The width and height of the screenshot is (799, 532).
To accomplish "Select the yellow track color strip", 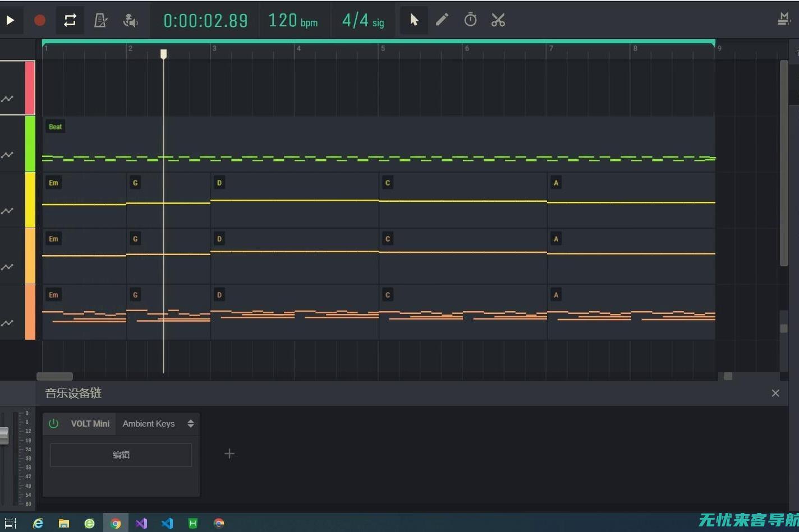I will tap(30, 200).
